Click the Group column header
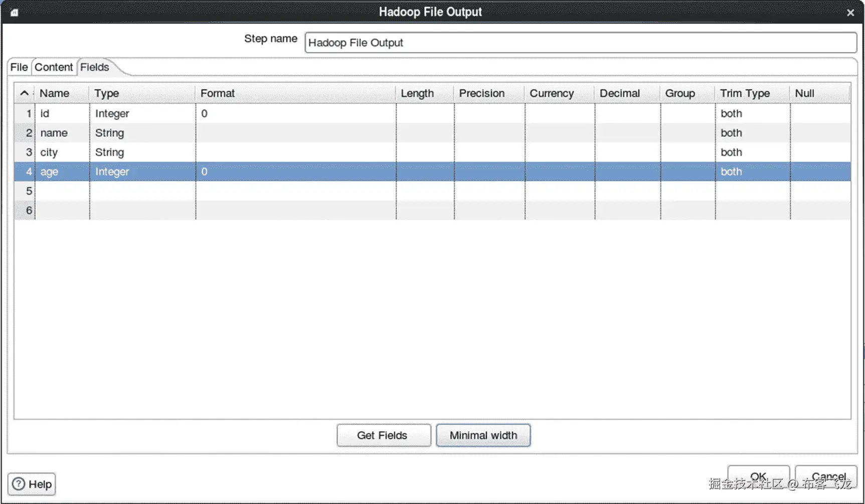 click(x=687, y=93)
